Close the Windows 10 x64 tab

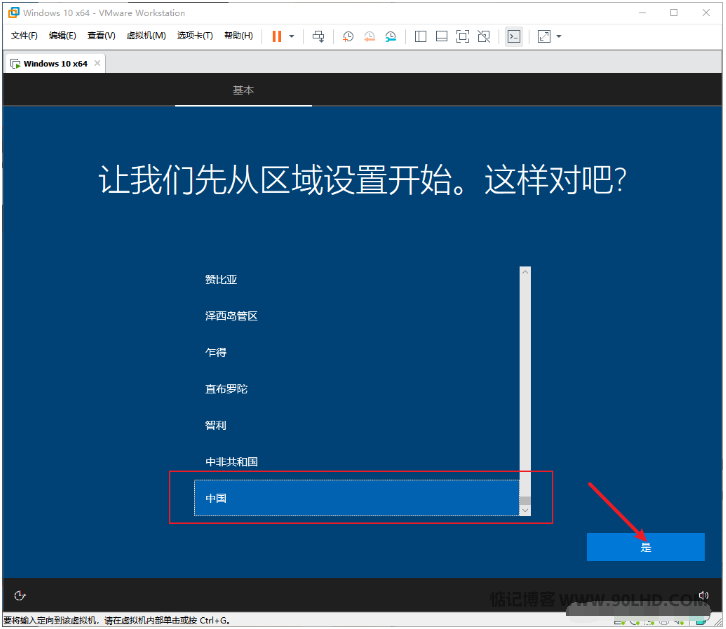(x=97, y=63)
